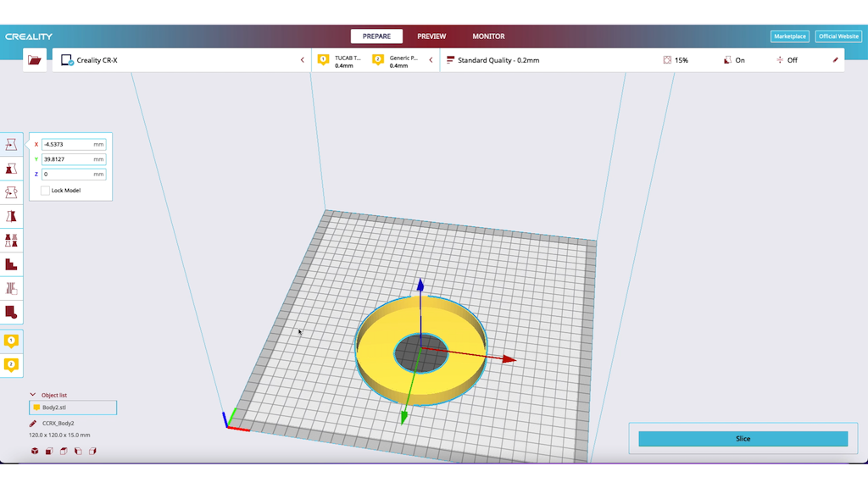The image size is (868, 488).
Task: Toggle the support generation On setting
Action: point(734,59)
